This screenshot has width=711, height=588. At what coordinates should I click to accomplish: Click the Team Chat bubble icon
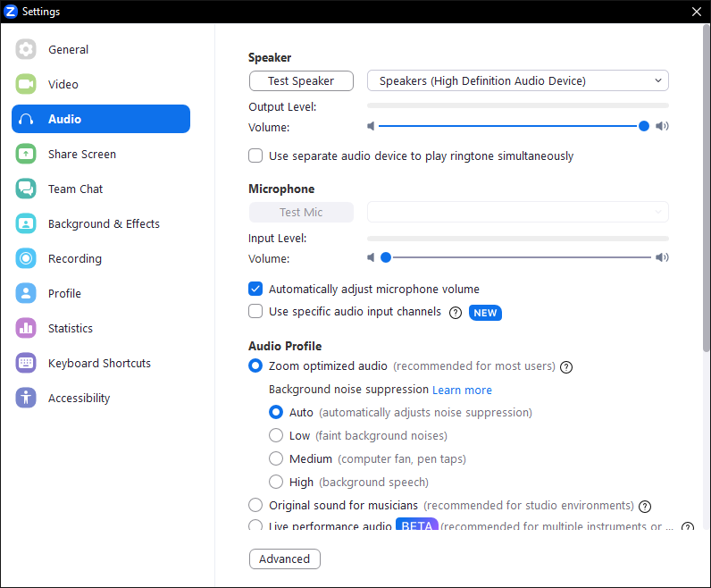[x=26, y=189]
